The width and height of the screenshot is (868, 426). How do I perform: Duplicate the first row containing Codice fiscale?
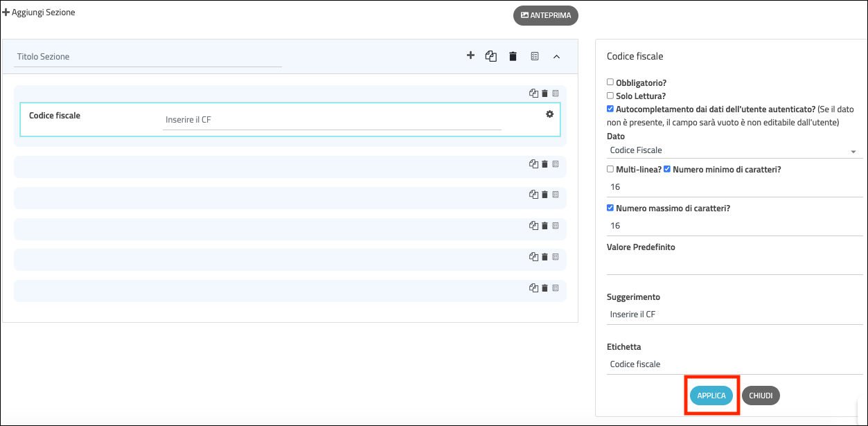tap(533, 94)
